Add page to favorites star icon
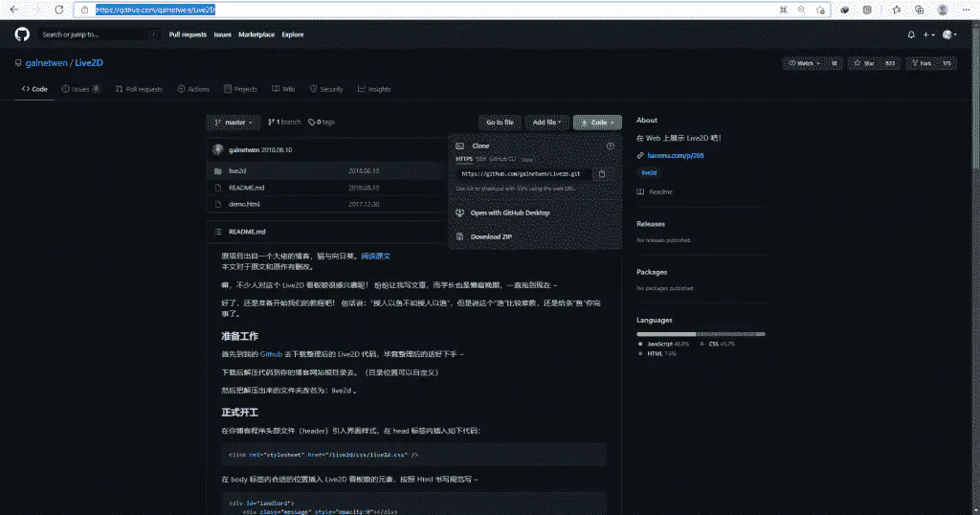This screenshot has height=515, width=980. (820, 10)
